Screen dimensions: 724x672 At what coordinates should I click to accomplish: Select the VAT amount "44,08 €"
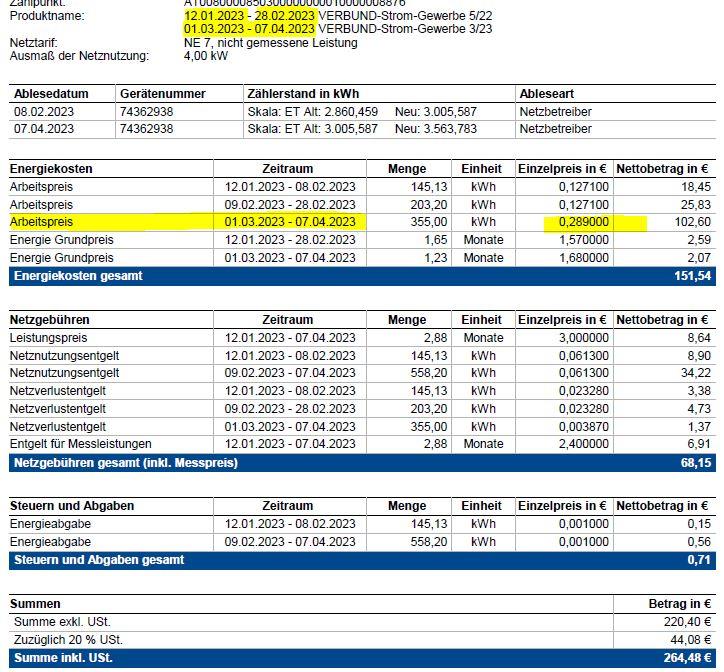[x=691, y=640]
